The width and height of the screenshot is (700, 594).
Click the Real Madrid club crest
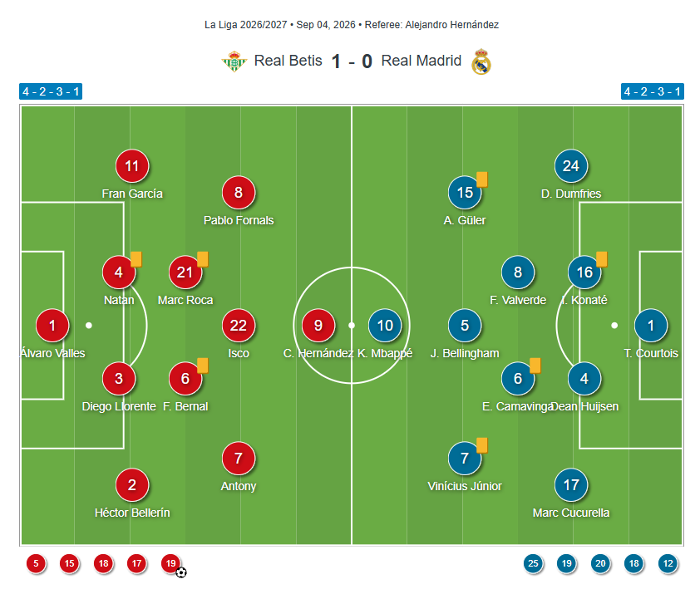coord(481,61)
